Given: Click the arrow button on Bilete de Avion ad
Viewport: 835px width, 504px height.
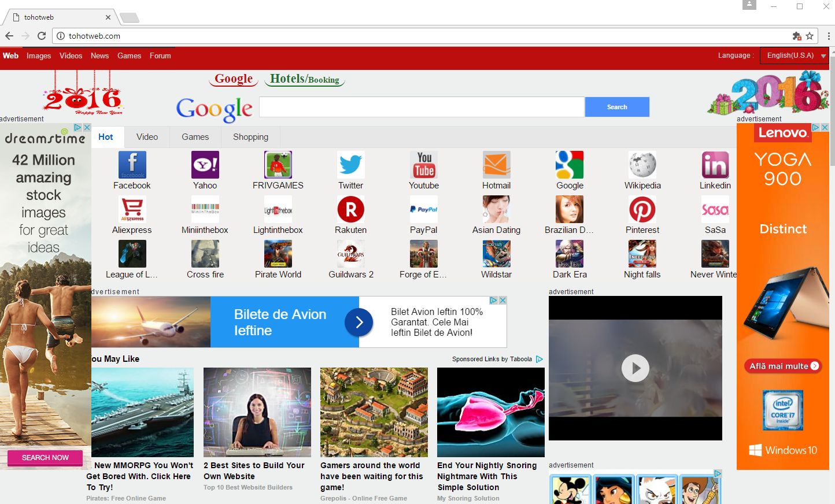Looking at the screenshot, I should [359, 322].
